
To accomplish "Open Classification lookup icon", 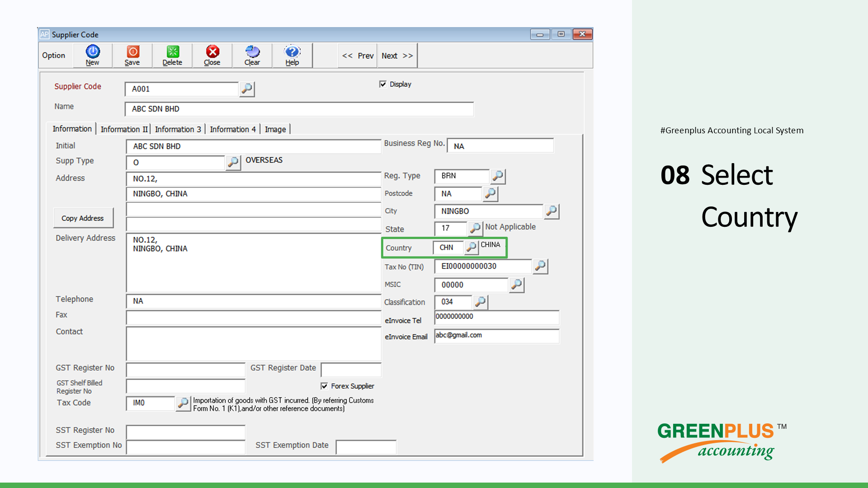I will 481,302.
